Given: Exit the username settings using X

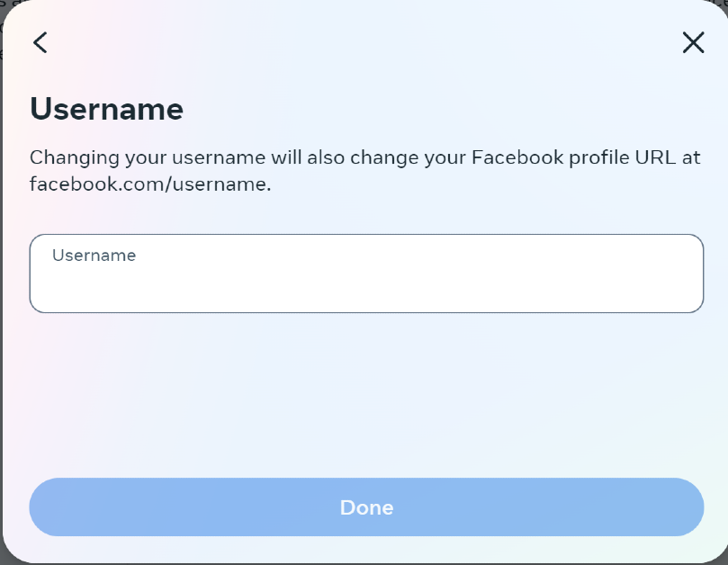Looking at the screenshot, I should point(693,42).
